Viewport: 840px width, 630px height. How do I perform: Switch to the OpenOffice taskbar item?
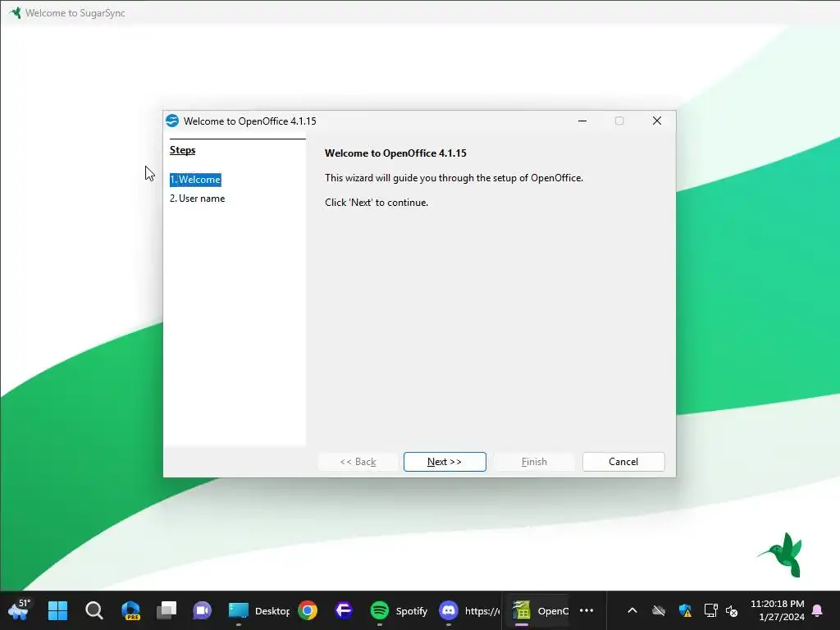tap(538, 610)
